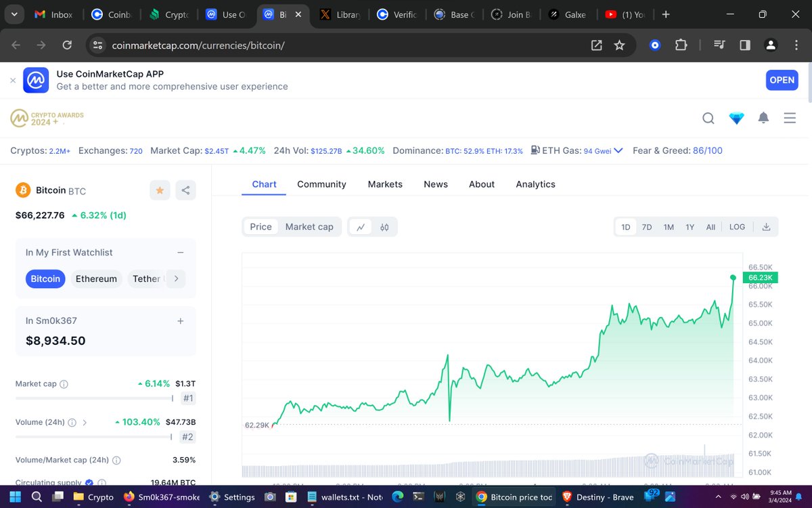
Task: Open the Markets tab
Action: pos(385,184)
